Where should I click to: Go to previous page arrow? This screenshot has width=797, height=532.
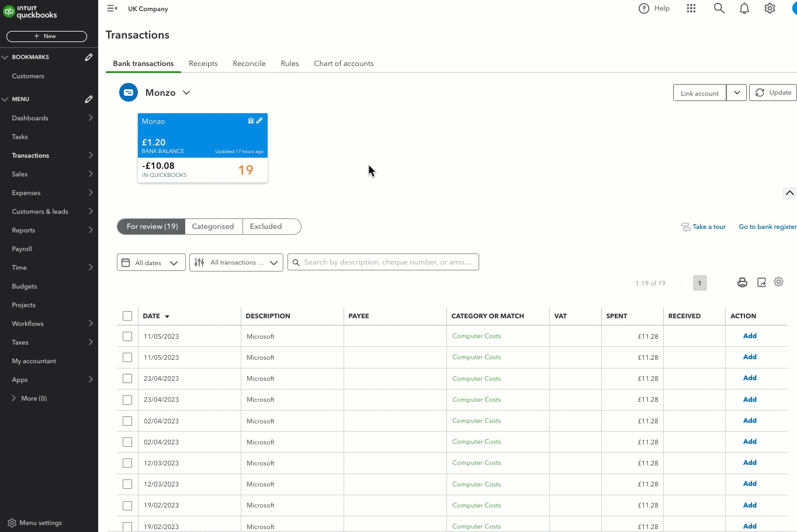pyautogui.click(x=682, y=283)
